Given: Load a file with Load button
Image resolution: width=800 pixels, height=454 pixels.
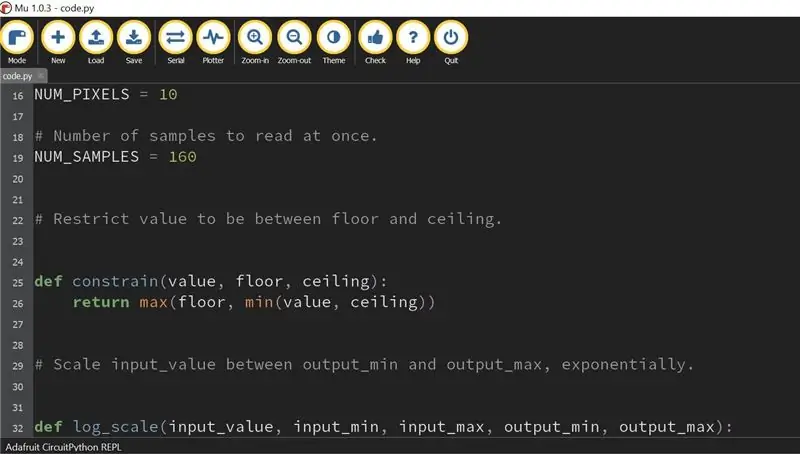Looking at the screenshot, I should 96,42.
